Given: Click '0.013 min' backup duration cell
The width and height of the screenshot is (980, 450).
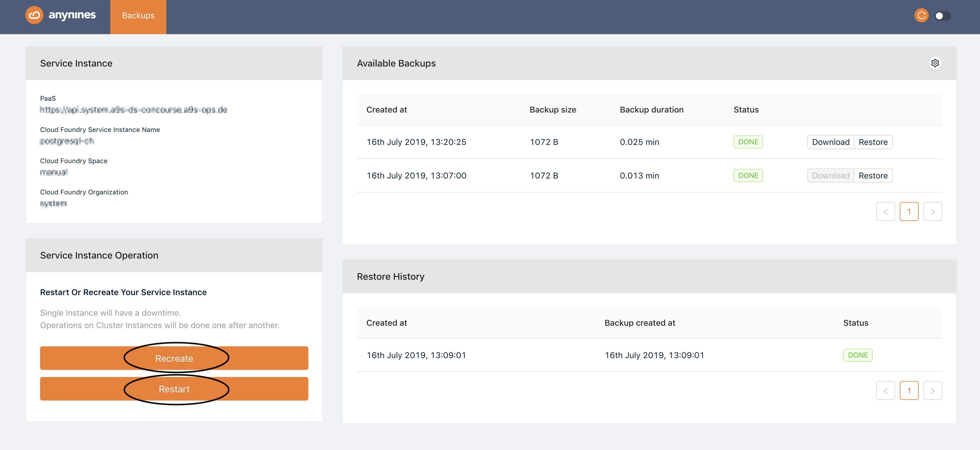Looking at the screenshot, I should (639, 176).
